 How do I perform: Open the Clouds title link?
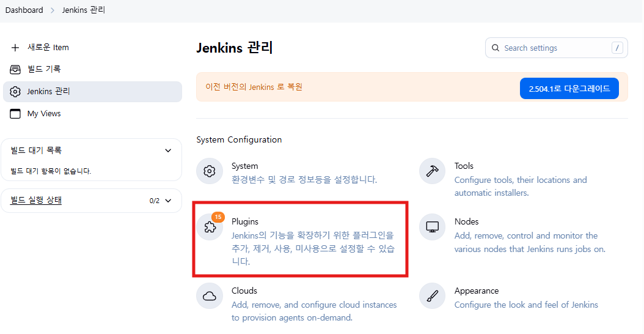(x=244, y=291)
